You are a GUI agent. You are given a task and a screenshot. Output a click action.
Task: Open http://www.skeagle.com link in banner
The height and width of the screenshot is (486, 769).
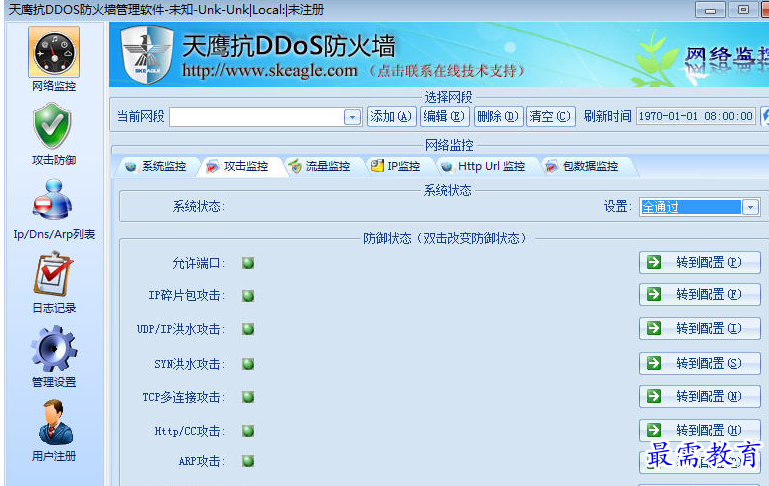pyautogui.click(x=270, y=71)
